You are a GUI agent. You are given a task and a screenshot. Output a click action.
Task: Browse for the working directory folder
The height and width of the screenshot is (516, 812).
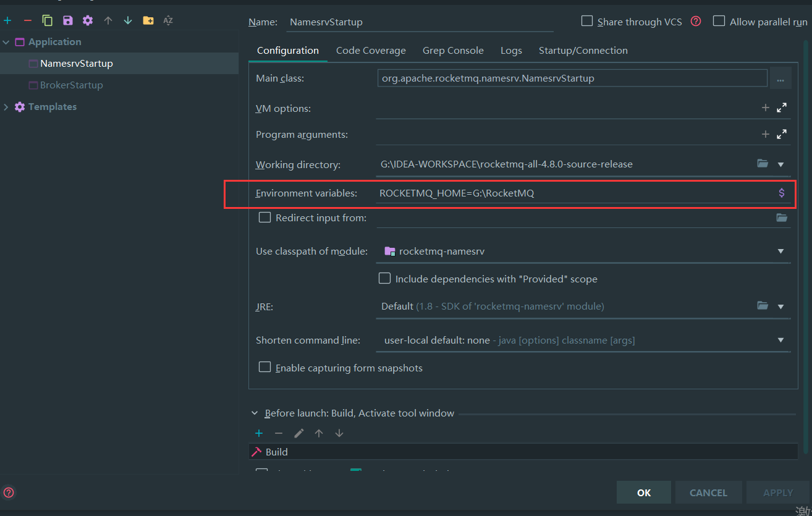pos(763,164)
